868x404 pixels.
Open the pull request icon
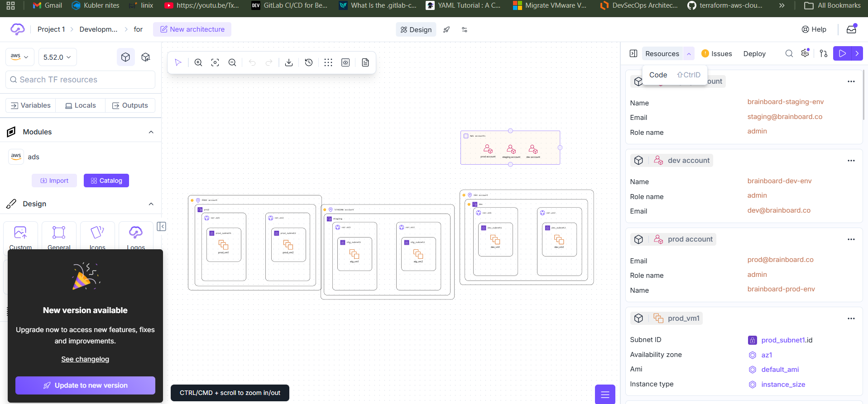[x=824, y=53]
